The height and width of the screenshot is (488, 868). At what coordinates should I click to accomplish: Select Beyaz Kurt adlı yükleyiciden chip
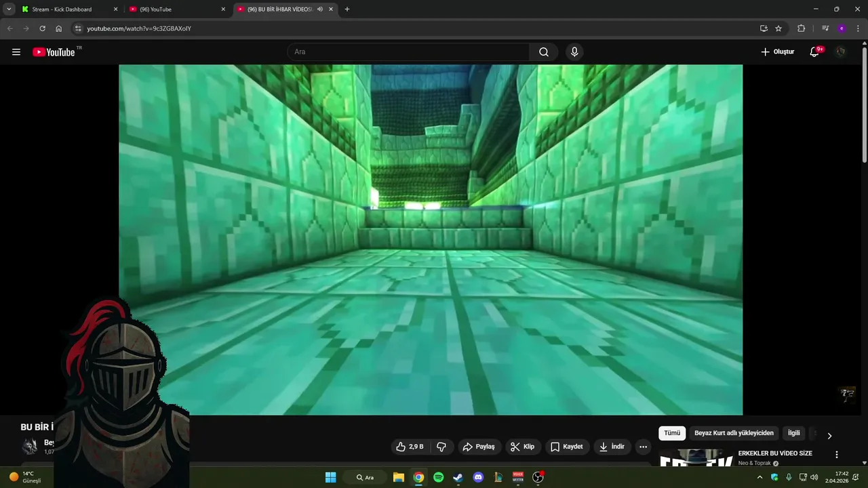[734, 433]
